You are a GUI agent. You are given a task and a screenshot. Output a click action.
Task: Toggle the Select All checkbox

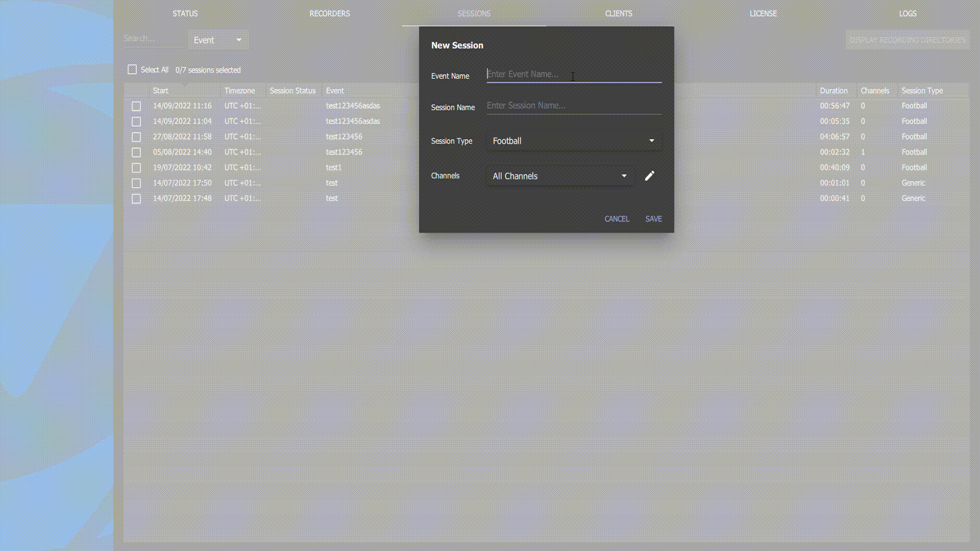tap(132, 69)
